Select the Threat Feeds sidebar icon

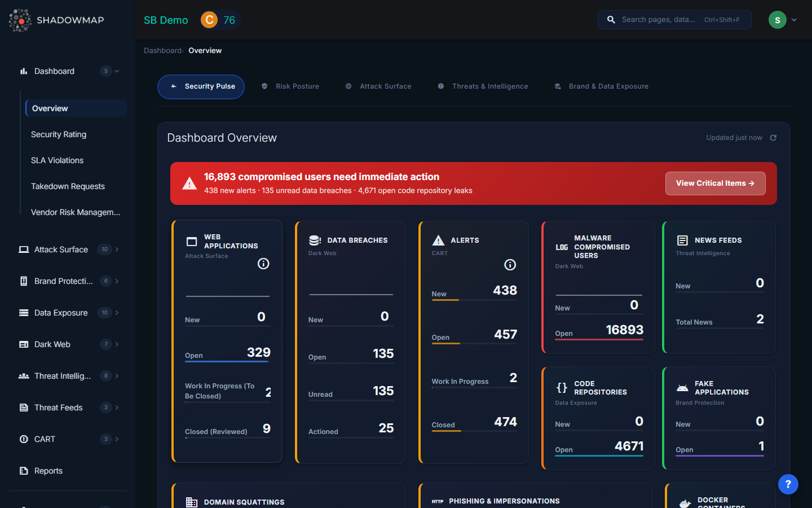coord(23,407)
